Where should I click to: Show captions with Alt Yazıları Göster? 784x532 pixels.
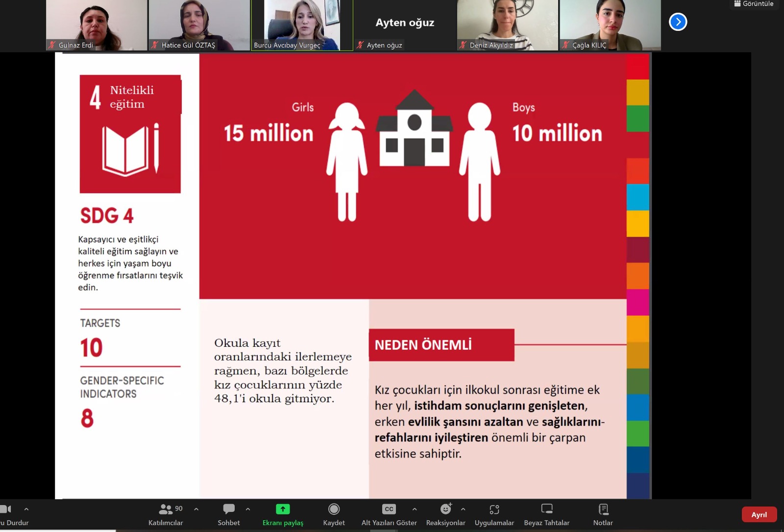[x=389, y=514]
